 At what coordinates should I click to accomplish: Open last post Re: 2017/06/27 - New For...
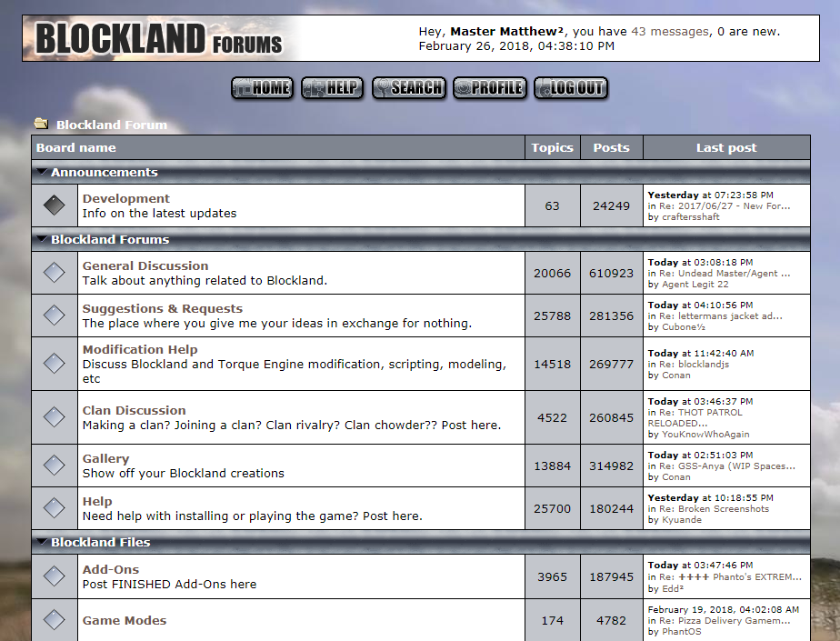pyautogui.click(x=725, y=205)
